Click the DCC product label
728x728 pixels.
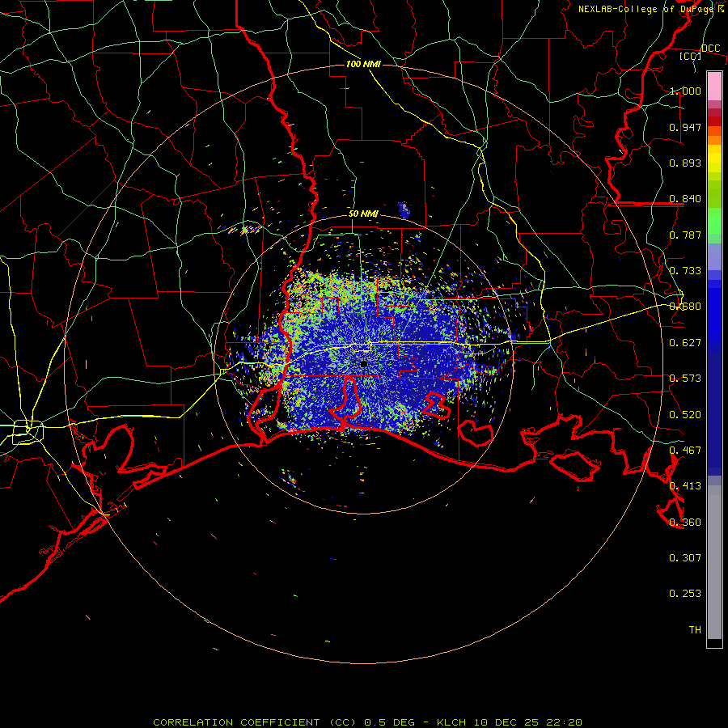[x=710, y=49]
